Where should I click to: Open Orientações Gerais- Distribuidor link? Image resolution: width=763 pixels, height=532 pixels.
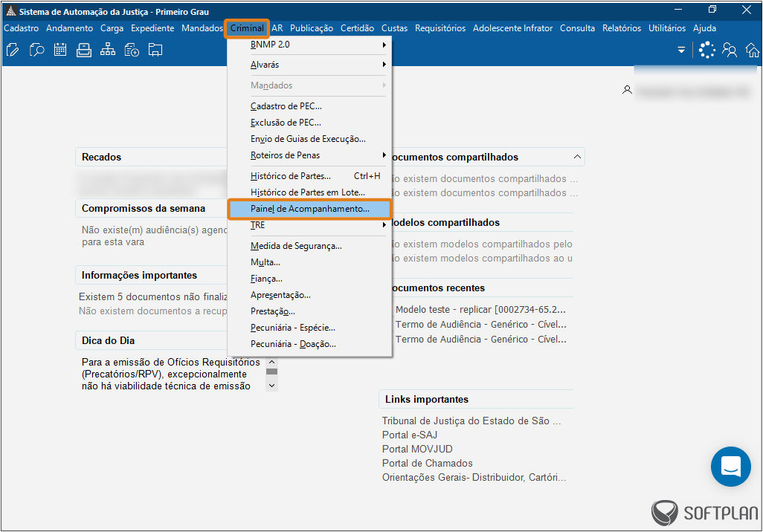point(474,477)
